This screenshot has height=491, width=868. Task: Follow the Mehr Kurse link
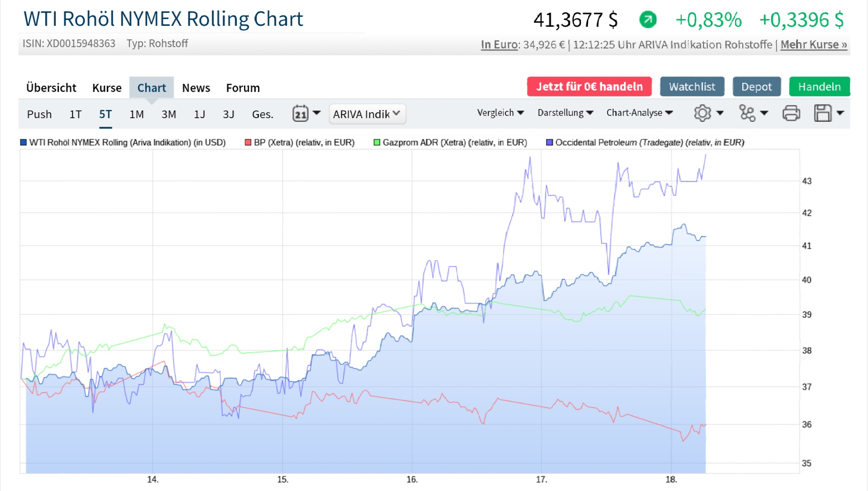point(812,45)
